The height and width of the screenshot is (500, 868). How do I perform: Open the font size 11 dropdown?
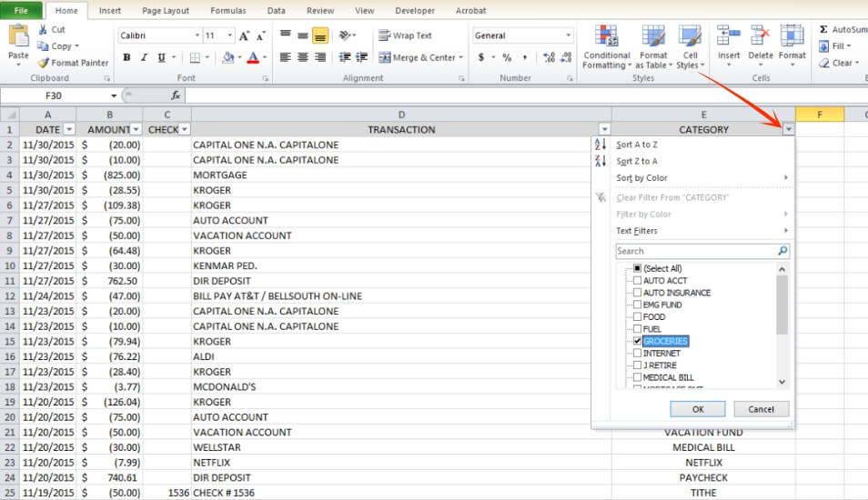coord(229,35)
